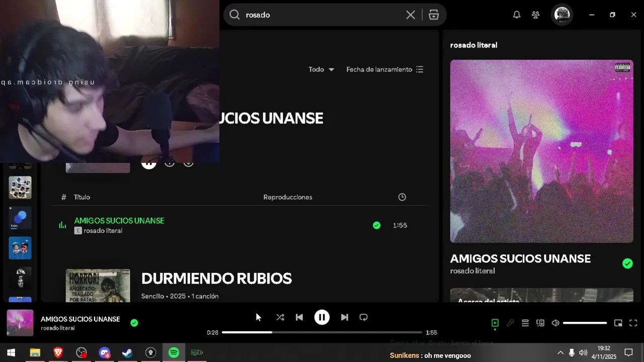Click the search magnifier icon
Screen dimensions: 644x362
coord(234,15)
